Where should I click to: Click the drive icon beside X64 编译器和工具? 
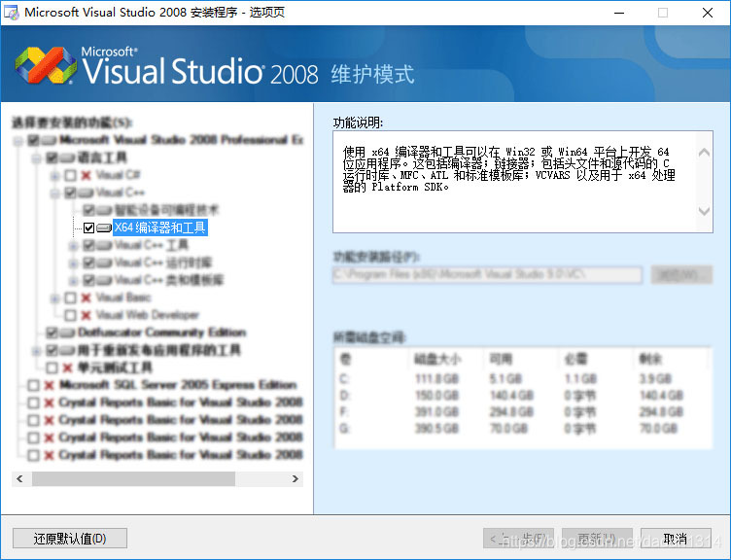[104, 227]
